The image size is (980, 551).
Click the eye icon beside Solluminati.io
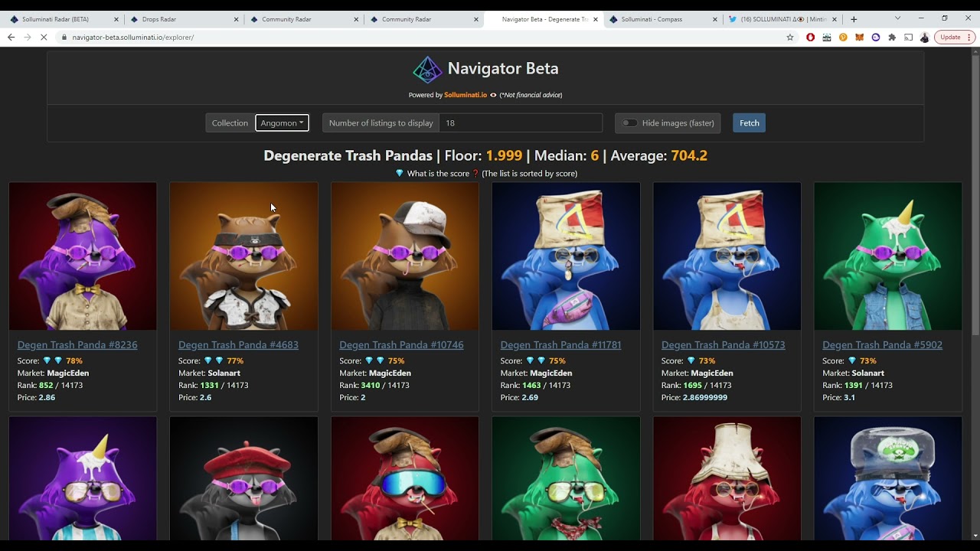[x=493, y=95]
